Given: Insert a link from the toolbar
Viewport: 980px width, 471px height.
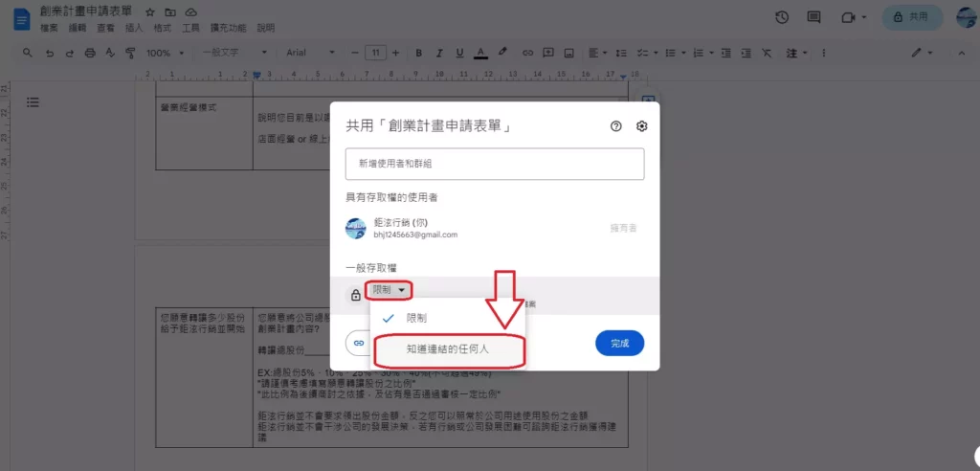Looking at the screenshot, I should click(x=528, y=53).
